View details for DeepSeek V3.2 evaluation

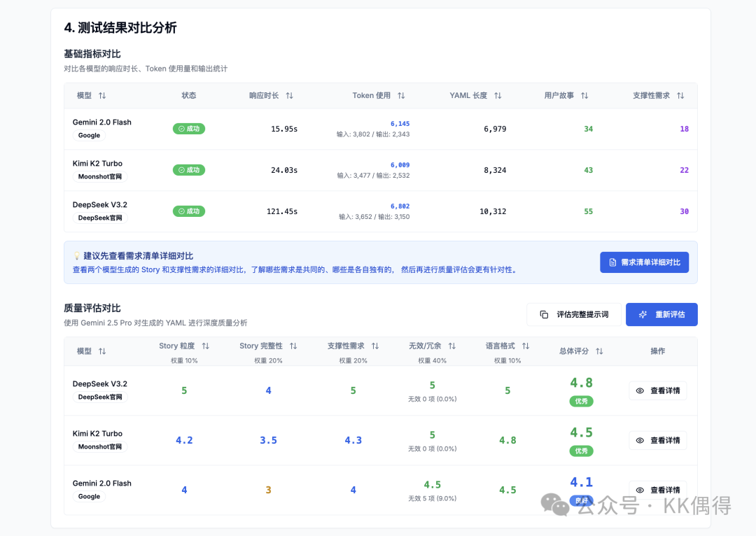pos(657,391)
